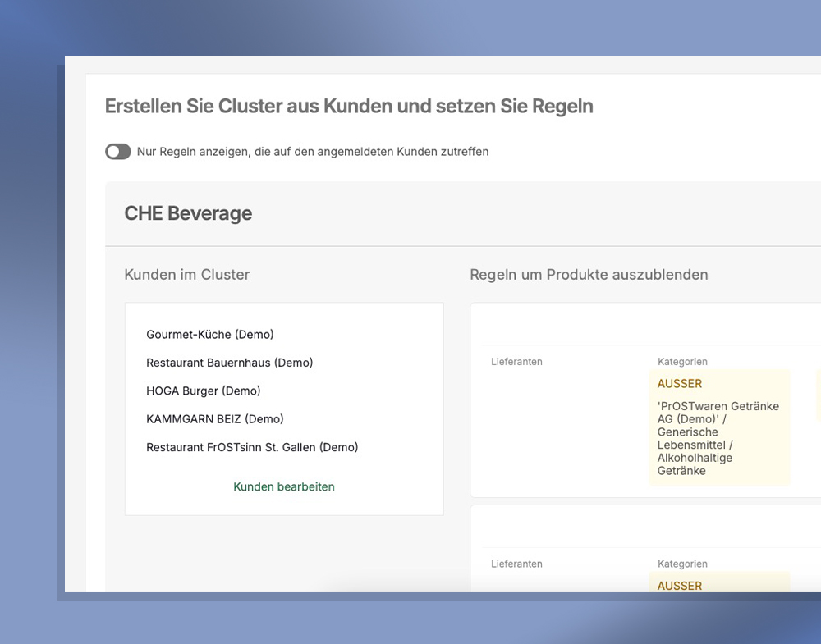Click 'Lieferanten' column in first rule
821x644 pixels.
pyautogui.click(x=516, y=362)
